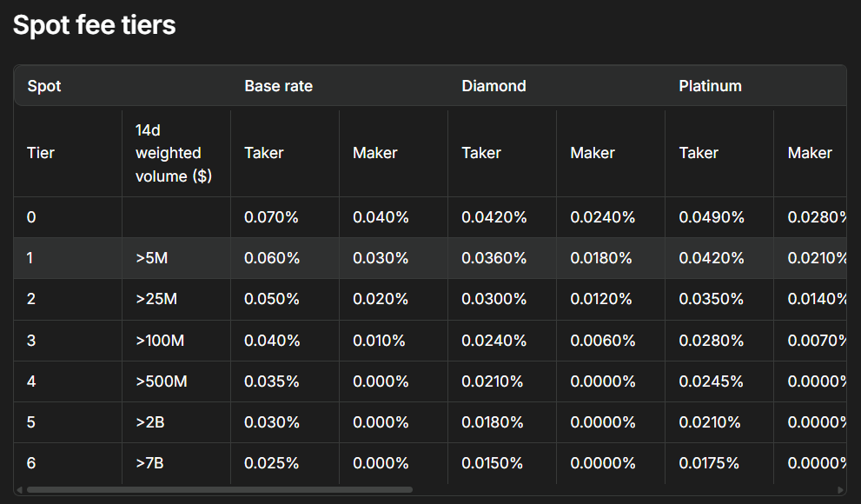Click the Platinum column group header
The height and width of the screenshot is (504, 861).
click(709, 86)
